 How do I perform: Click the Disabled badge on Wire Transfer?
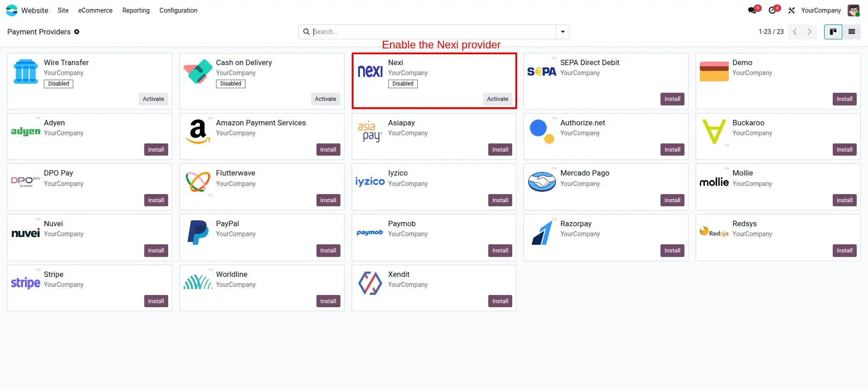(x=58, y=84)
